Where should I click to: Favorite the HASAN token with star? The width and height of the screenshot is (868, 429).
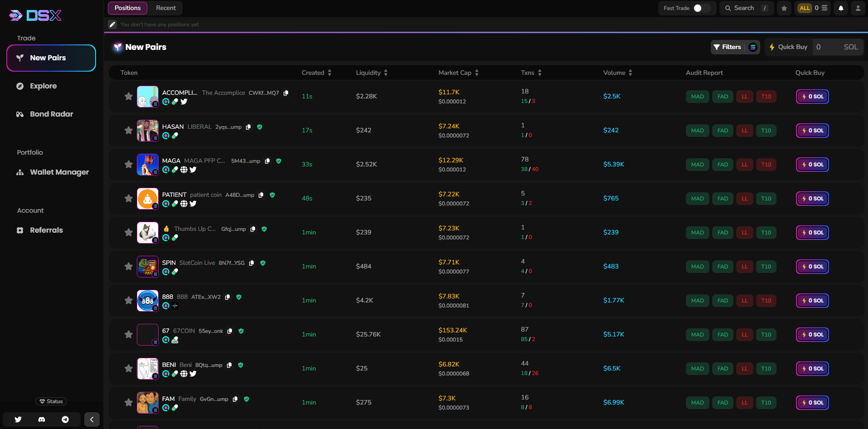tap(129, 130)
